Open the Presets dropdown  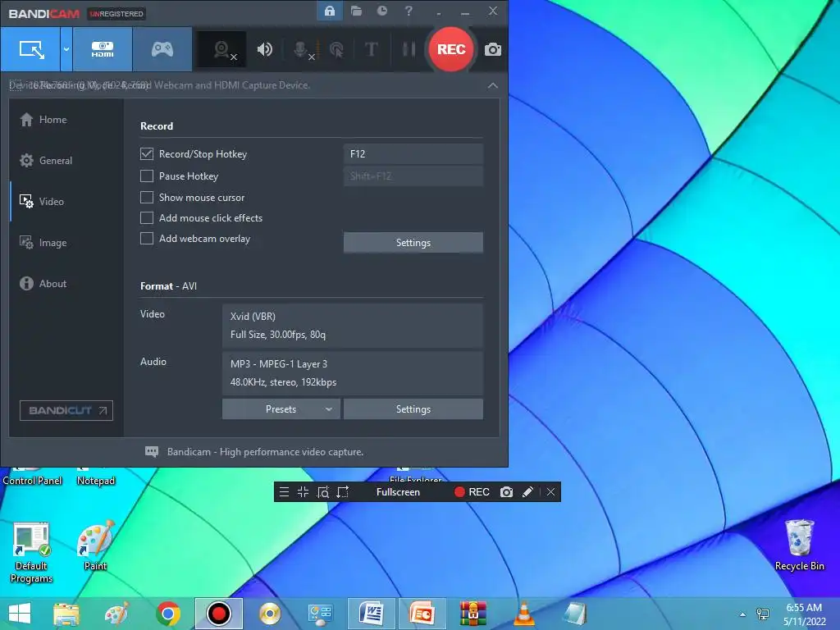click(x=281, y=409)
